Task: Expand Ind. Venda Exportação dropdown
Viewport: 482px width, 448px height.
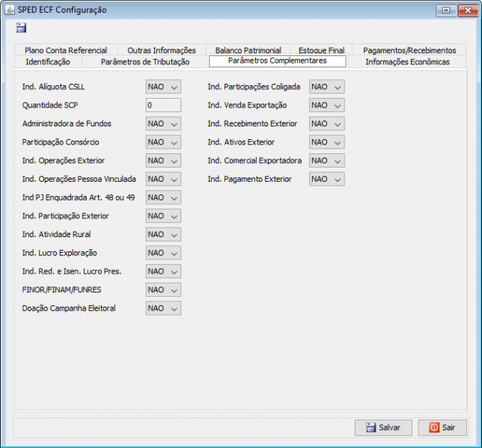Action: click(327, 105)
